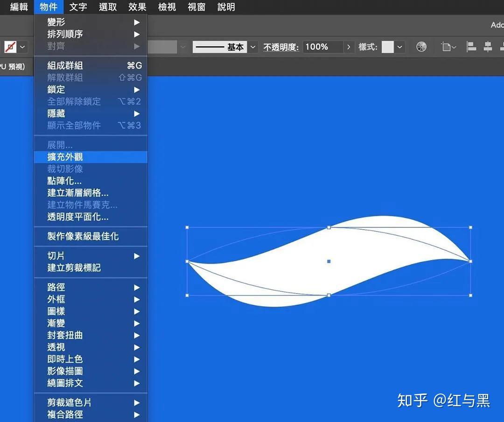Click the horizontal align left icon
Viewport: 504px width, 422px height.
471,47
